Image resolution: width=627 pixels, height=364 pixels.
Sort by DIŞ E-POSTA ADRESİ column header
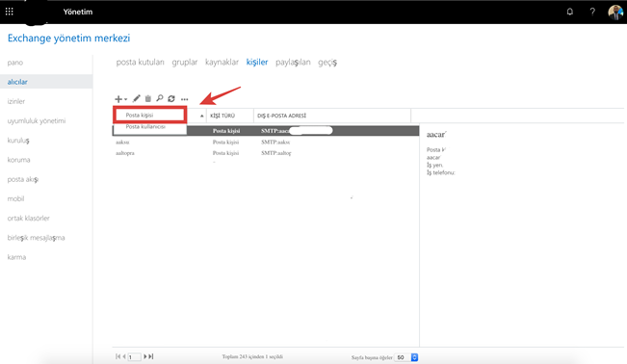coord(282,116)
